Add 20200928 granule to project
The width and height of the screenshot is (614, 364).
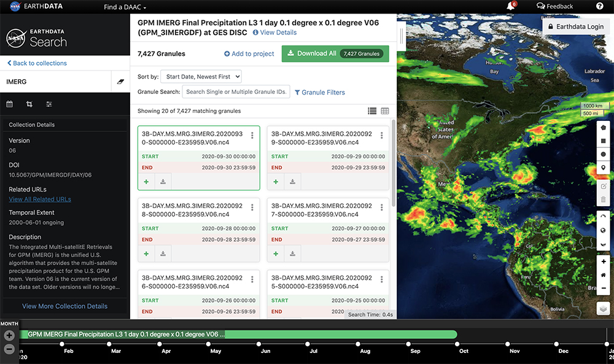click(147, 254)
